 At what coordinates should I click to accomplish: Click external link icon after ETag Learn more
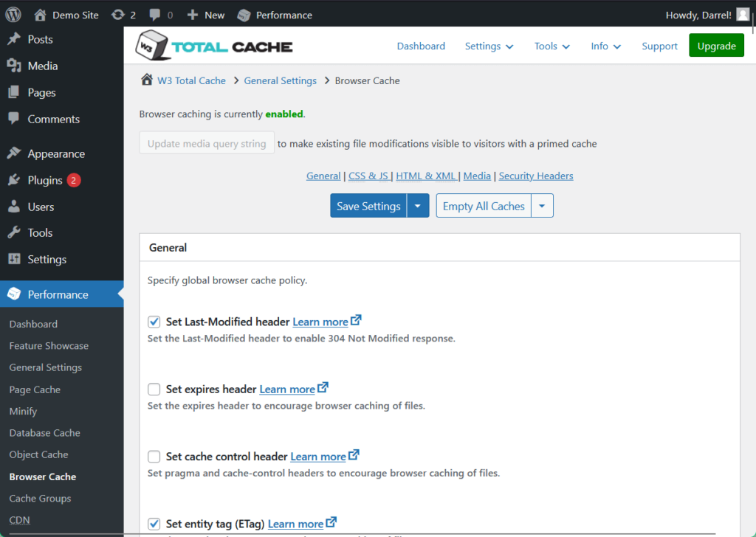pyautogui.click(x=331, y=522)
